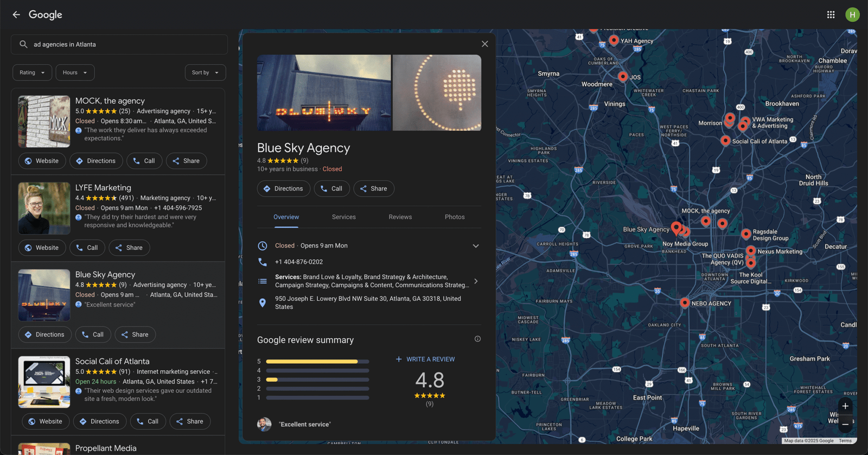Switch to the Services tab
The width and height of the screenshot is (868, 455).
point(344,217)
